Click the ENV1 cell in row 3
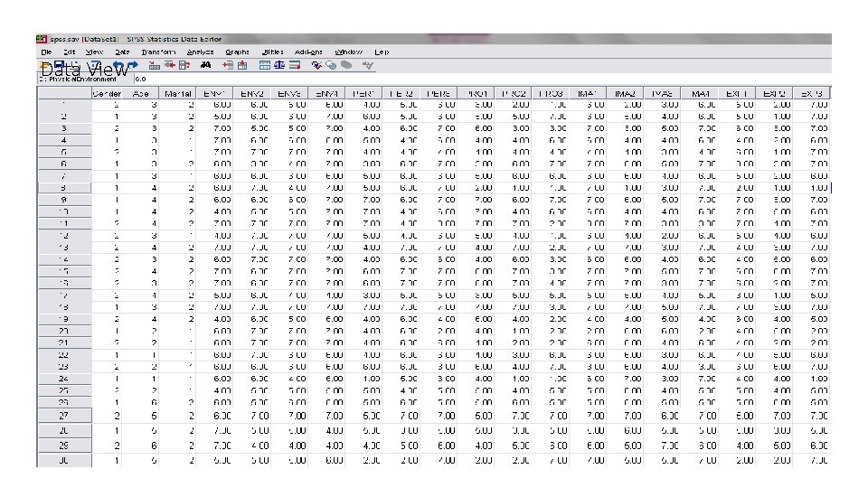Image resolution: width=868 pixels, height=488 pixels. tap(214, 128)
